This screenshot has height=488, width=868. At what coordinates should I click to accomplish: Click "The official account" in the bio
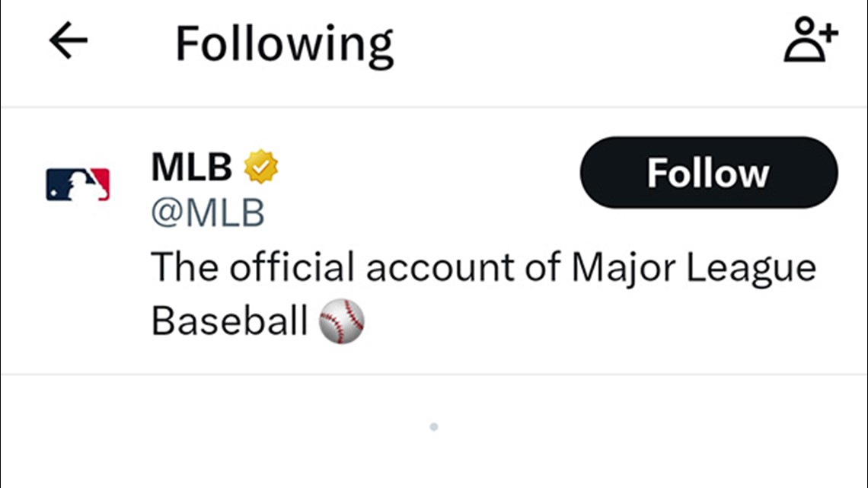click(320, 268)
